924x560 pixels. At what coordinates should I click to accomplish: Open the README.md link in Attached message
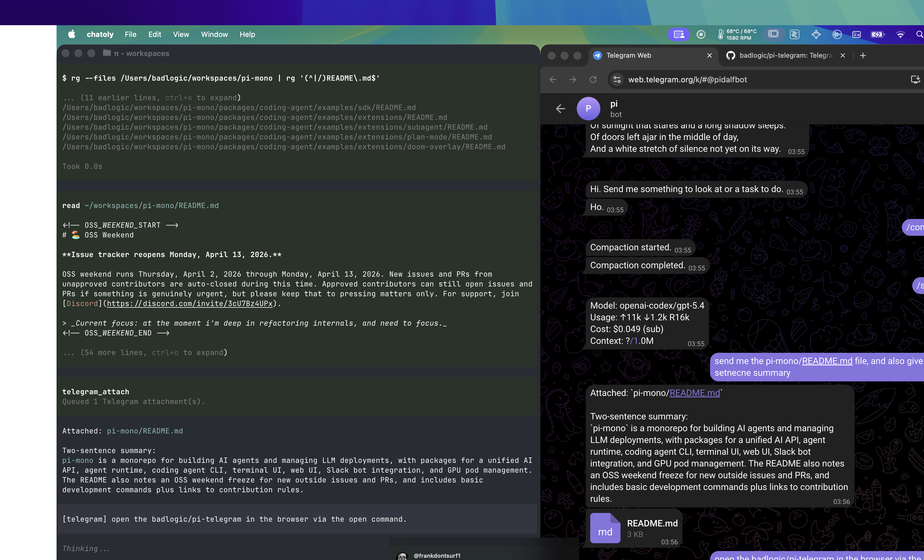point(694,393)
